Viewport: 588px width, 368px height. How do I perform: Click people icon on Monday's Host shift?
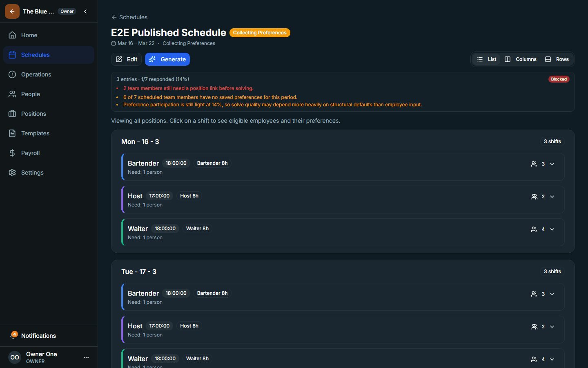pyautogui.click(x=534, y=197)
